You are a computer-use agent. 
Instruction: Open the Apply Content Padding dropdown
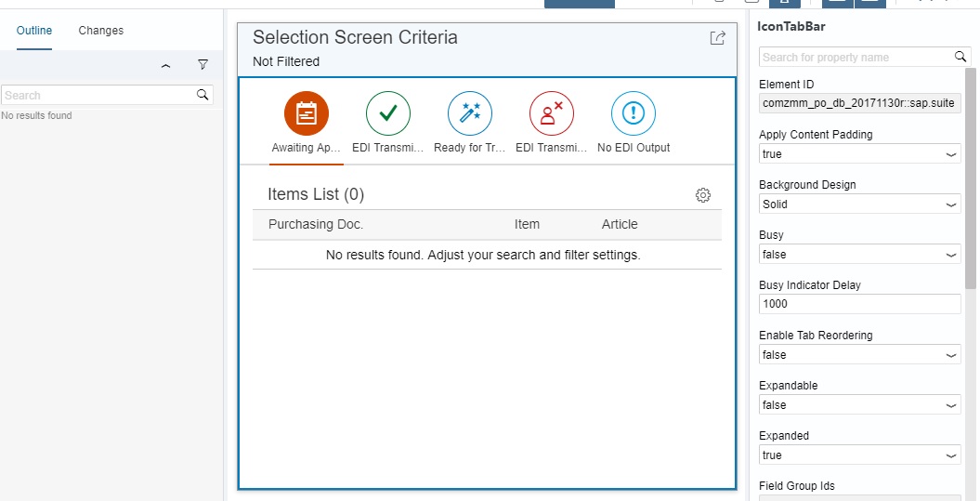coord(859,154)
